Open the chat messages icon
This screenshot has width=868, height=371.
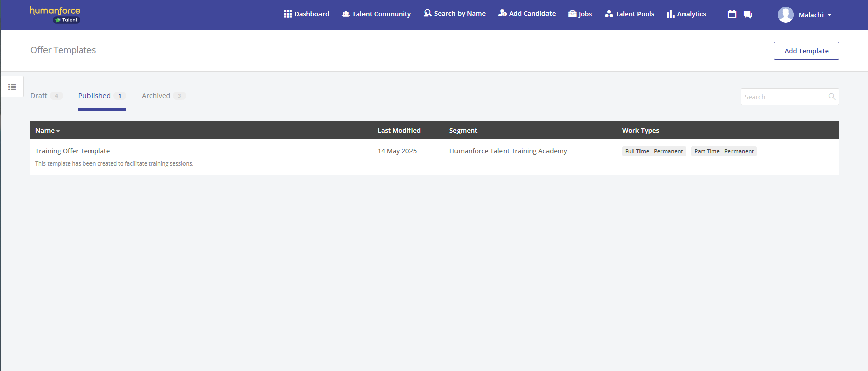[x=748, y=14]
